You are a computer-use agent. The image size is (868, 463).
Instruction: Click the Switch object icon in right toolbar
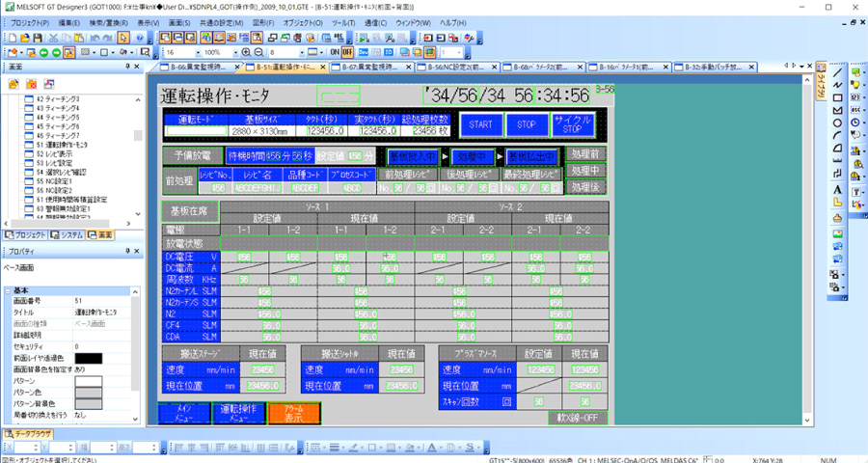coord(855,72)
